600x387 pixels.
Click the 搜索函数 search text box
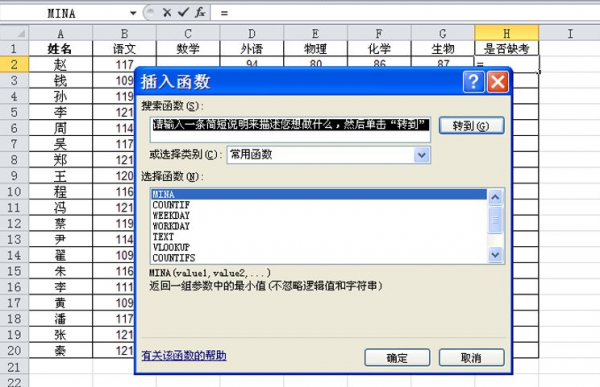click(290, 130)
